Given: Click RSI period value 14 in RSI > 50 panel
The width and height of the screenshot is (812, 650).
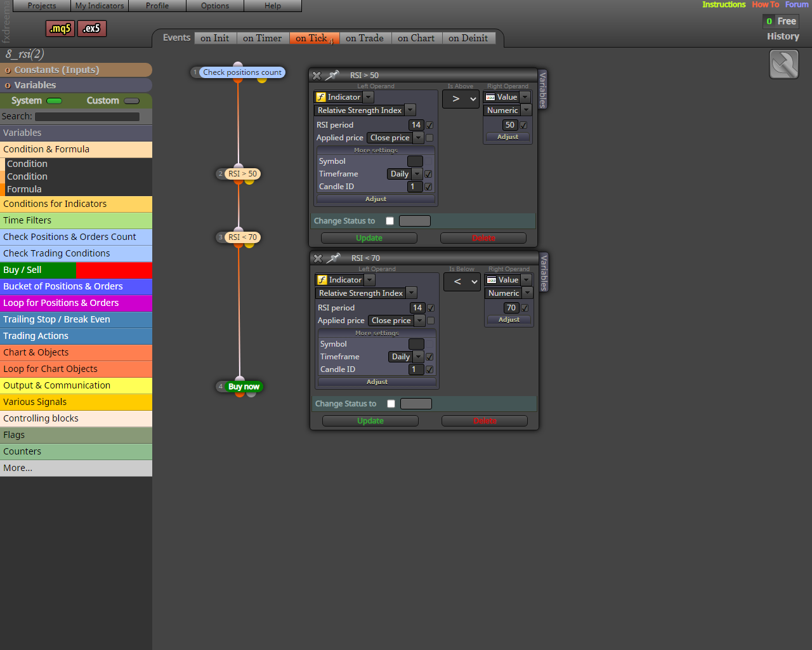Looking at the screenshot, I should (416, 125).
